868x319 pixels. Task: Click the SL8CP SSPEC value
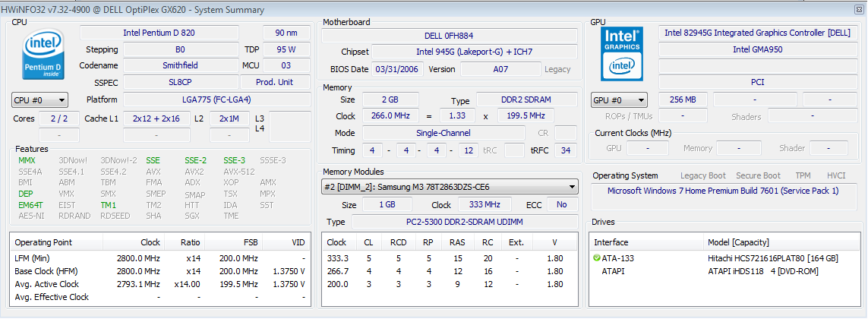(x=180, y=82)
